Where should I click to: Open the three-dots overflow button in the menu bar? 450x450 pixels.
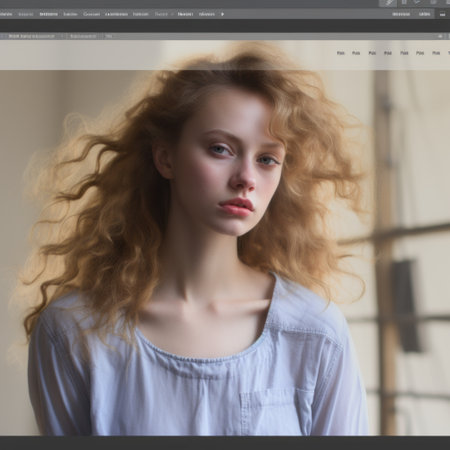click(x=442, y=14)
